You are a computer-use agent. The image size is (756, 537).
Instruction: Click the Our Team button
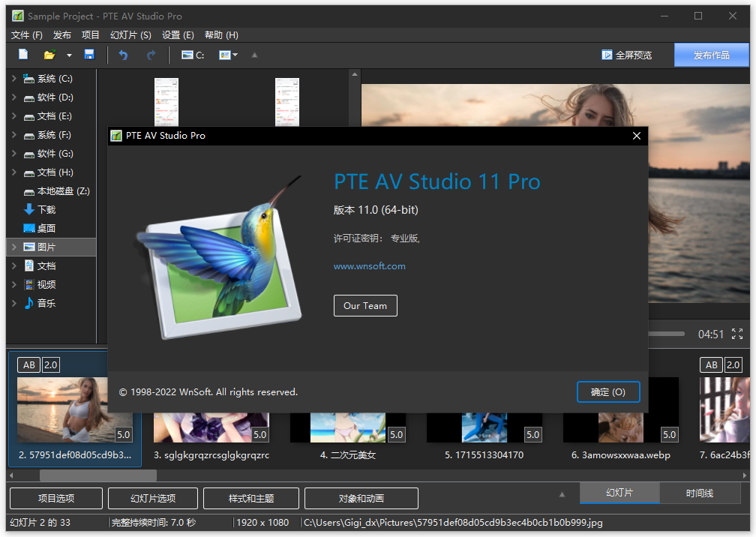tap(365, 305)
